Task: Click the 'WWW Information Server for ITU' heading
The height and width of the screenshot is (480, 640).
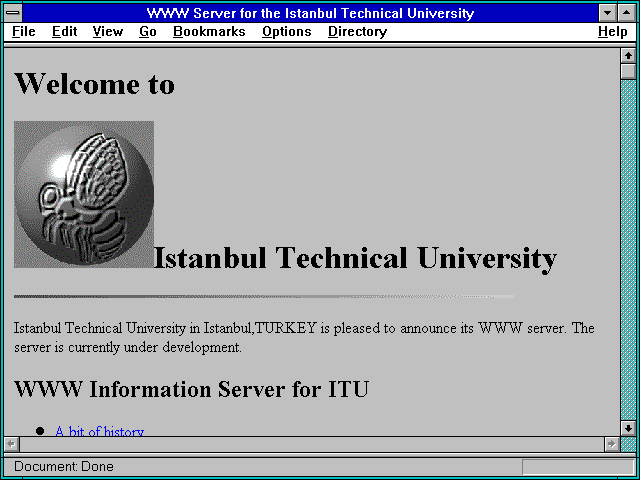Action: (191, 389)
